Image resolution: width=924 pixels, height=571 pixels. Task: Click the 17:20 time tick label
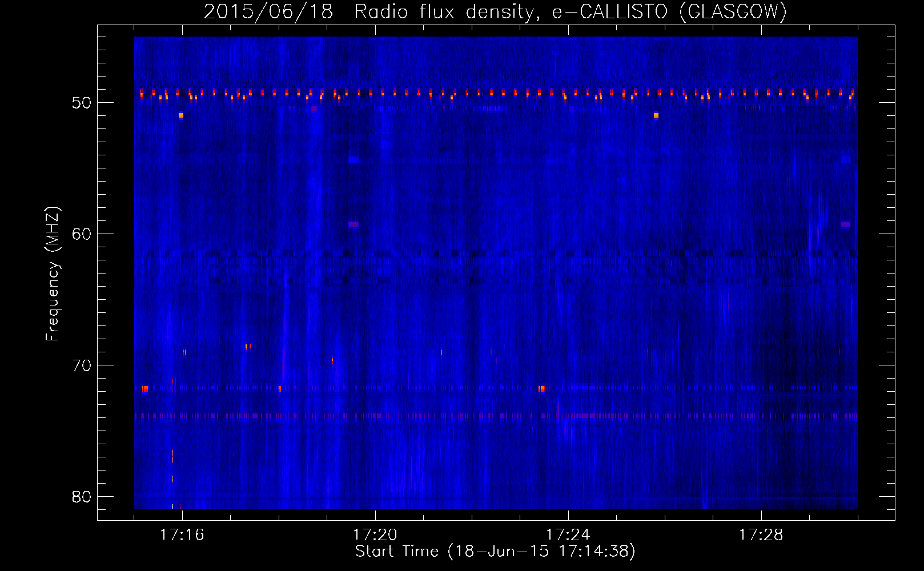pyautogui.click(x=375, y=535)
